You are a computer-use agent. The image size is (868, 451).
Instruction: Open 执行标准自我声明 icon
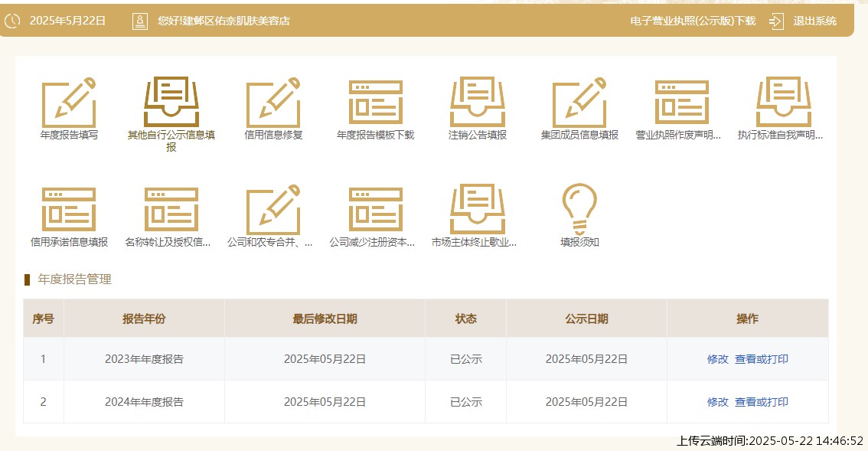coord(784,103)
